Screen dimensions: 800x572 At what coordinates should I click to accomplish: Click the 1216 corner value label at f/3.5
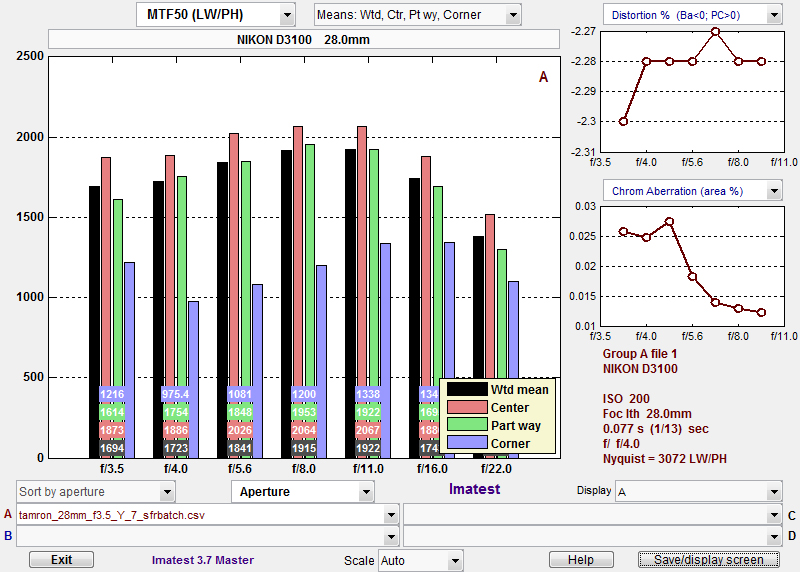(x=112, y=394)
